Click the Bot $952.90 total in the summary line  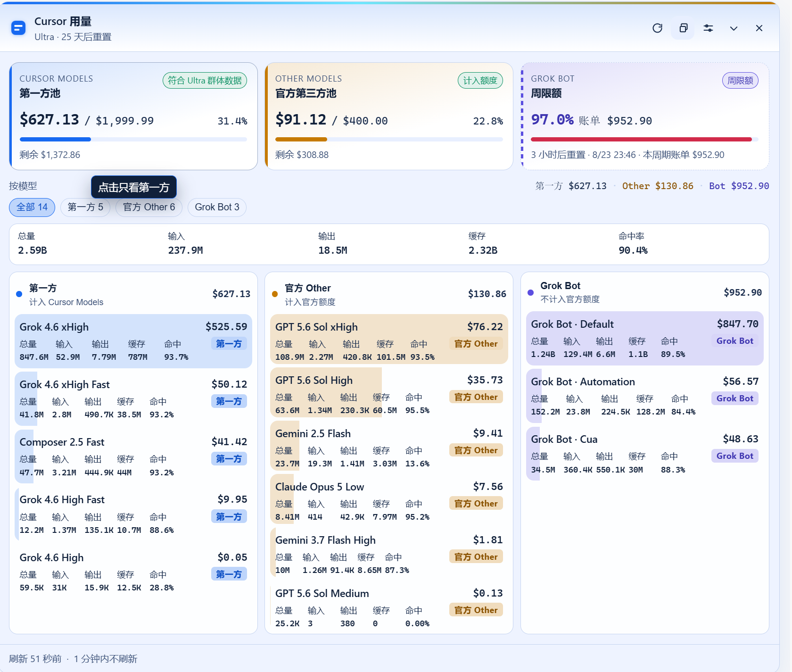click(x=739, y=186)
